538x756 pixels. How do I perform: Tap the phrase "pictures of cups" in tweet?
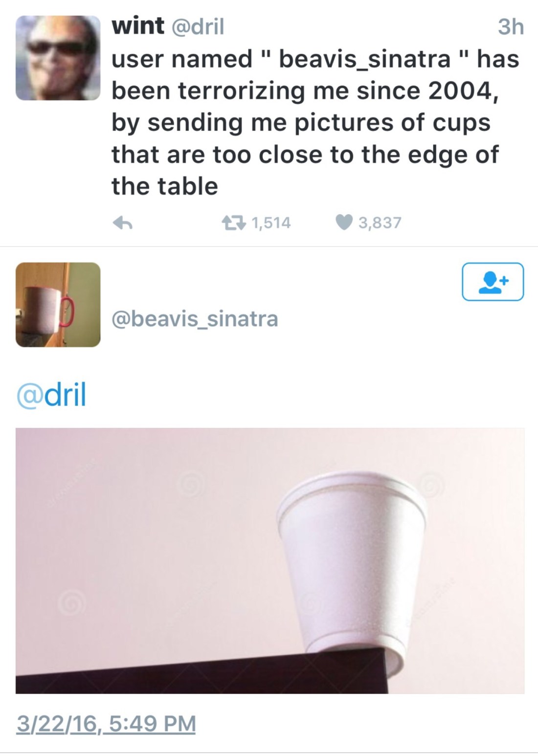tap(392, 123)
